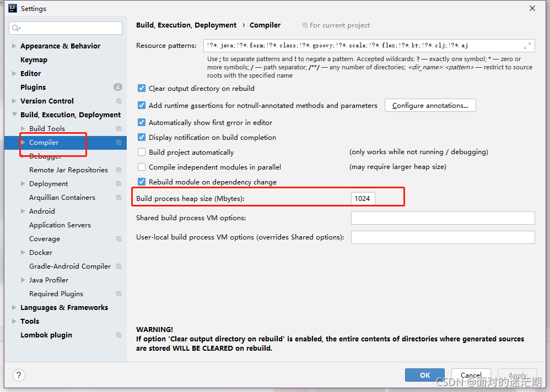The image size is (550, 392).
Task: Click the clipboard icon before For current project
Action: click(x=304, y=25)
